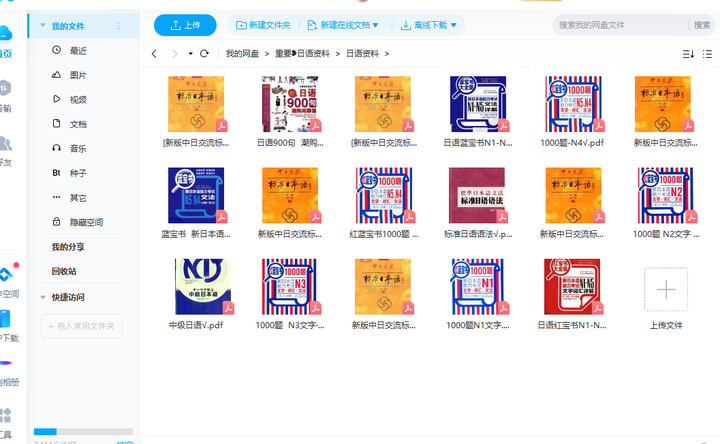Create folder with 新建文件夹
The width and height of the screenshot is (720, 444).
click(x=263, y=25)
